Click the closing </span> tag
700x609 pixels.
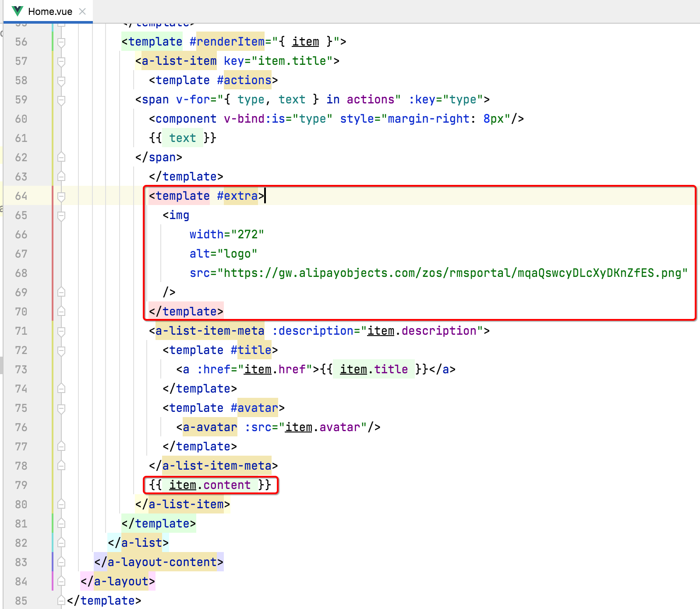(159, 157)
